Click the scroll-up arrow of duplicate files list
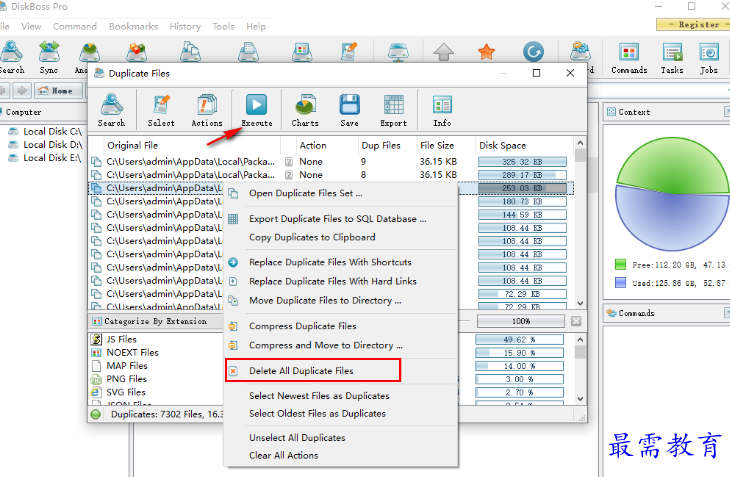730x477 pixels. [x=580, y=143]
